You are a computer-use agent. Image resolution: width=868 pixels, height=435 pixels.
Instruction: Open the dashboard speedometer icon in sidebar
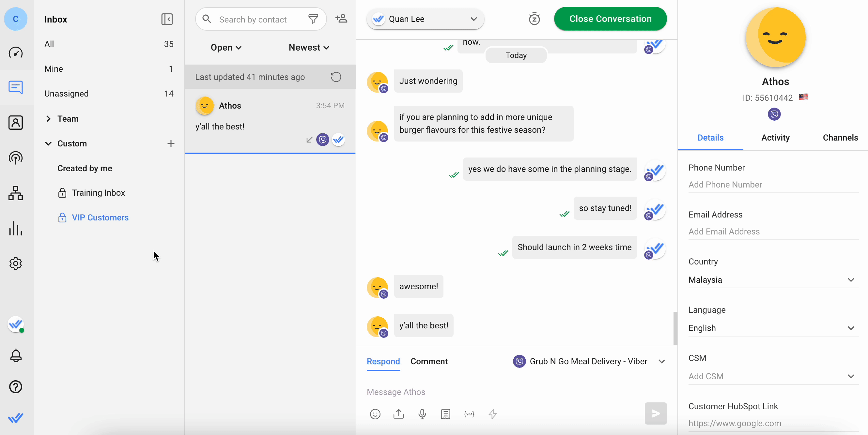(x=16, y=52)
